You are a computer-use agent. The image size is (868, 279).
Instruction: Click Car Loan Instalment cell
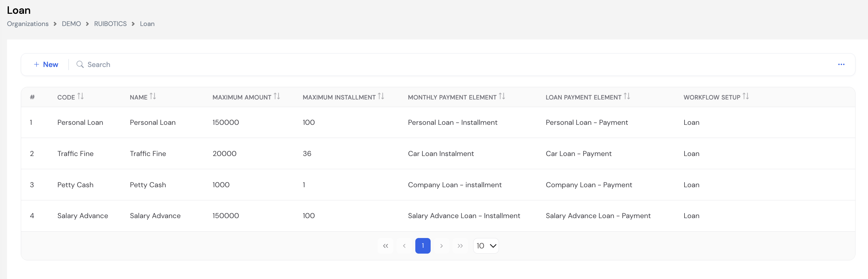(x=441, y=154)
